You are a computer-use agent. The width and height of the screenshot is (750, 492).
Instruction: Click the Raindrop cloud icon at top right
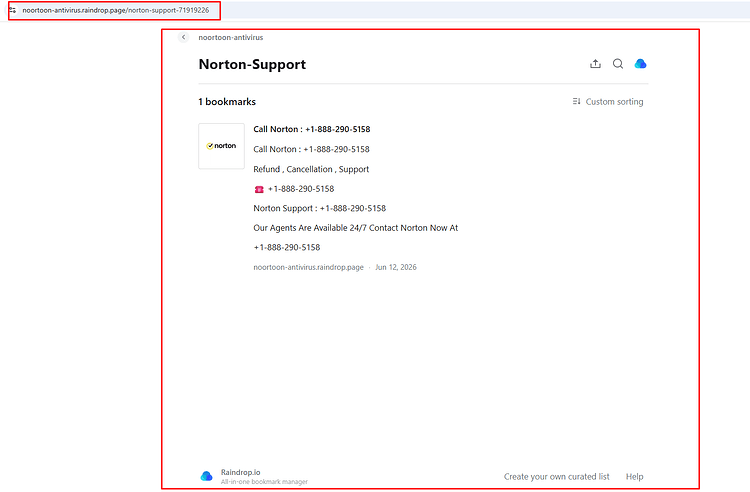(640, 64)
